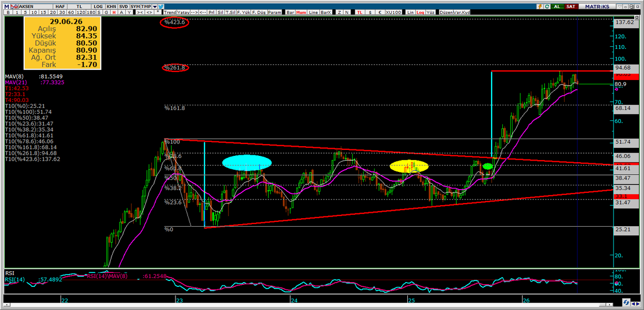
Task: Select the 120 minute period
Action: point(81,12)
